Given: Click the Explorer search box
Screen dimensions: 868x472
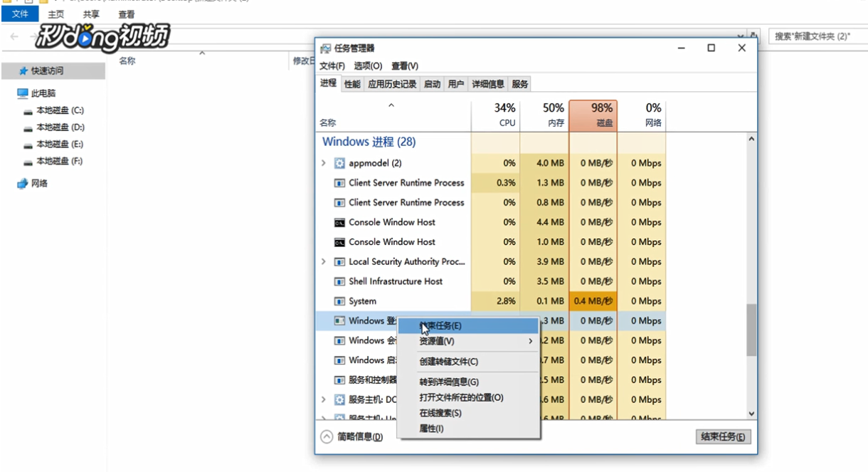Looking at the screenshot, I should (816, 36).
